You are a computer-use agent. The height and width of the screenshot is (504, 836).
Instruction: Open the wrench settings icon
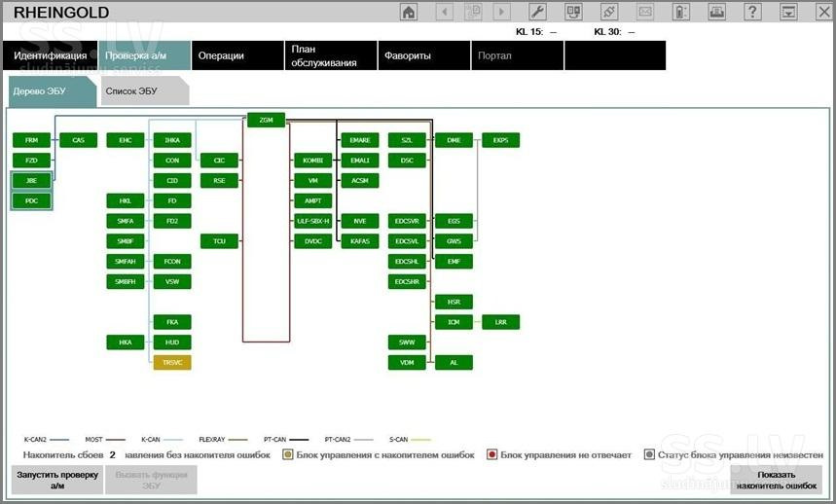point(537,12)
